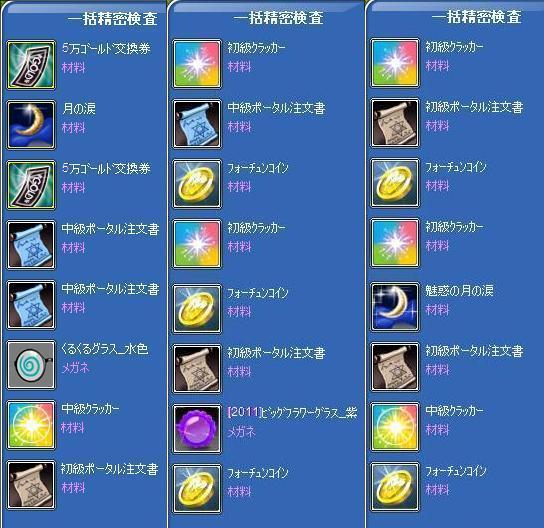Select the bottom フォーチュンコイン coin icon, right panel
Image resolution: width=544 pixels, height=528 pixels.
pyautogui.click(x=395, y=487)
